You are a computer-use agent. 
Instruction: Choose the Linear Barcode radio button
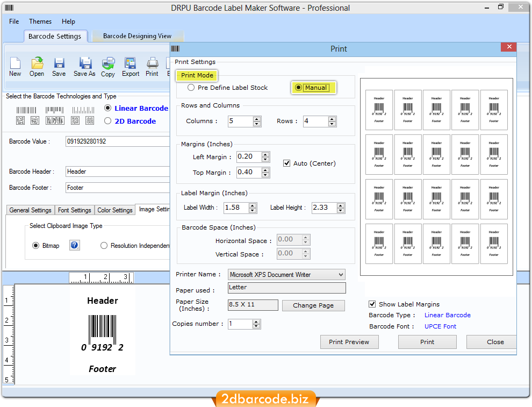[108, 108]
